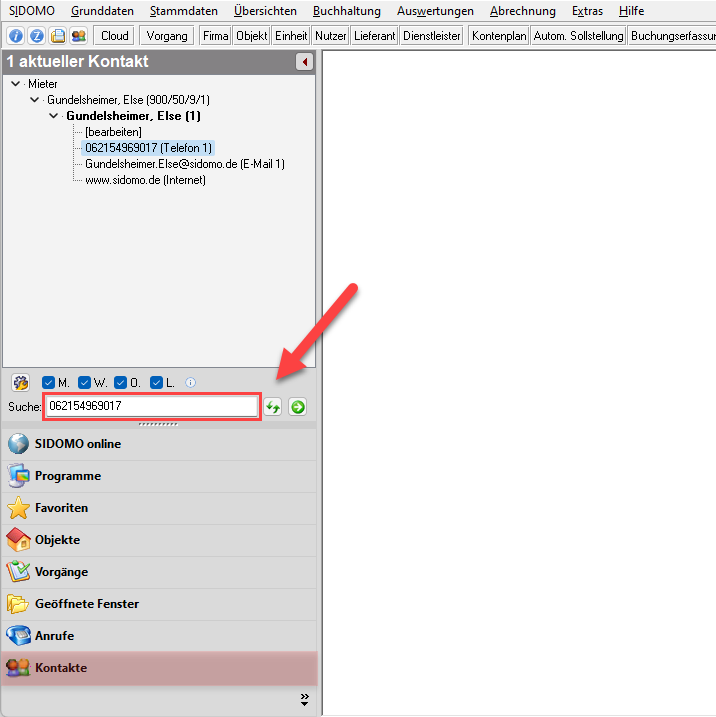Image resolution: width=716 pixels, height=717 pixels.
Task: Open the Objekte house section
Action: [159, 540]
